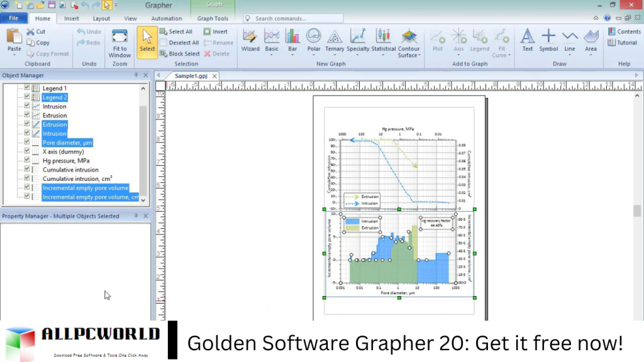The image size is (644, 362).
Task: Close the Property Manager panel
Action: pos(145,216)
